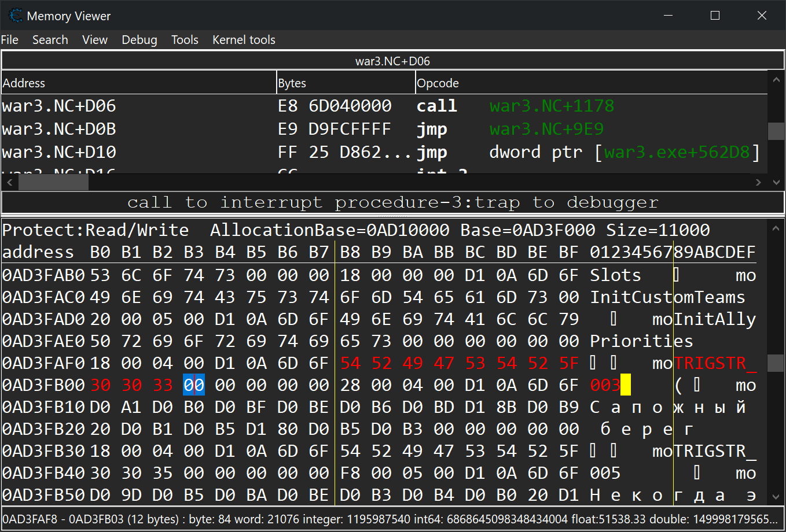Screen dimensions: 786x532
Task: Click the disassembler vertical scrollbar thumb
Action: [776, 131]
